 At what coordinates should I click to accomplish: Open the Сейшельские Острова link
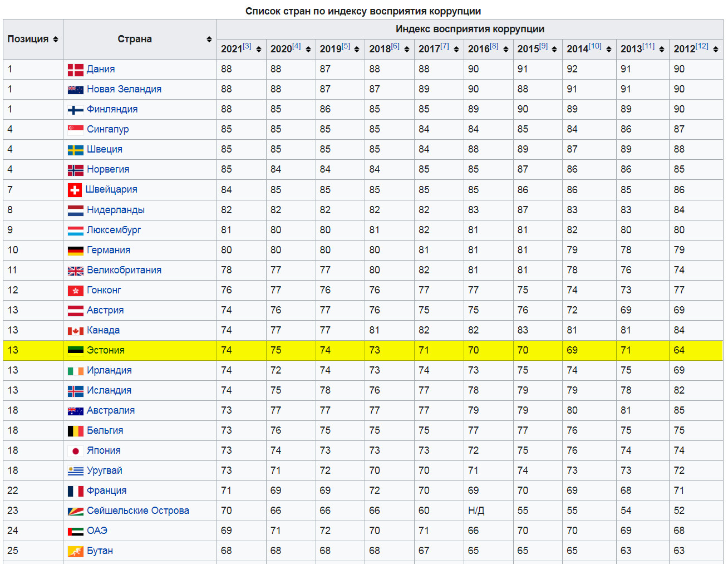point(138,511)
